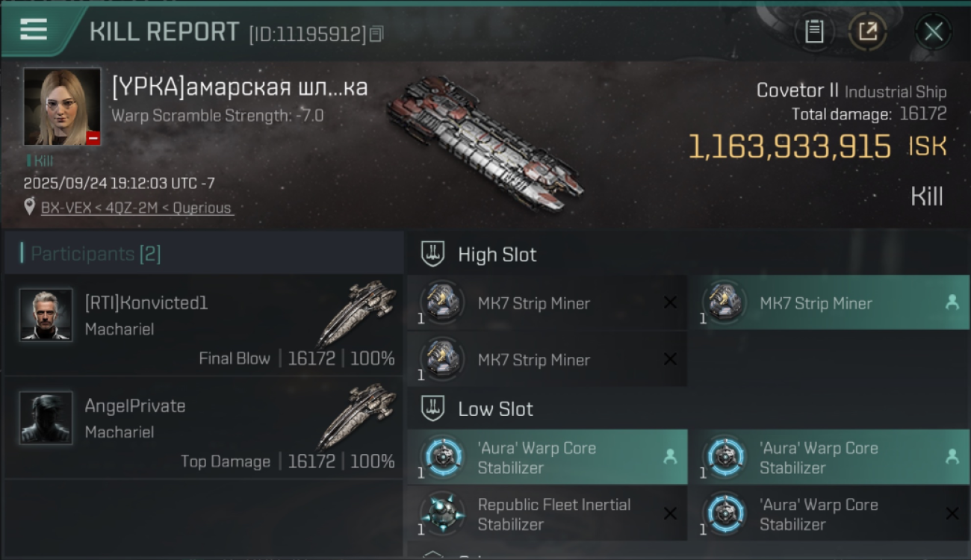Click the clipboard report icon

click(814, 31)
